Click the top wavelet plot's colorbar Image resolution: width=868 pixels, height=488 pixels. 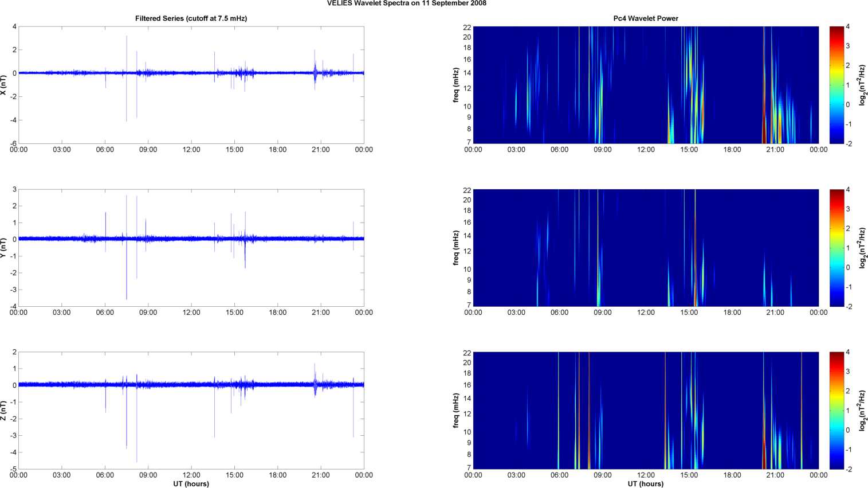[x=836, y=85]
